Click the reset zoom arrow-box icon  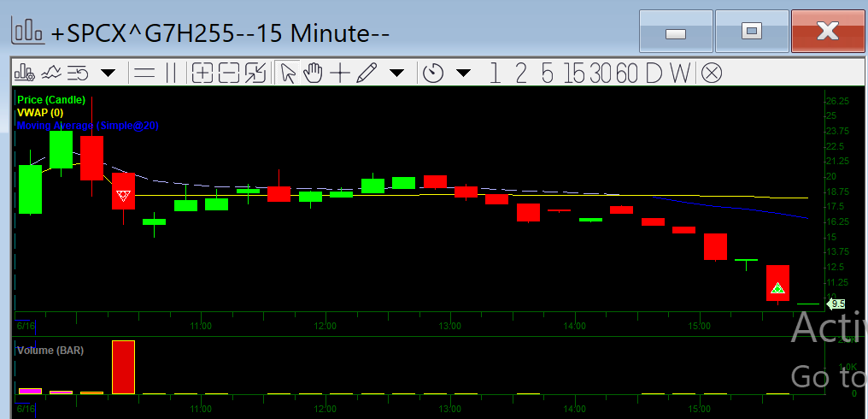click(255, 73)
